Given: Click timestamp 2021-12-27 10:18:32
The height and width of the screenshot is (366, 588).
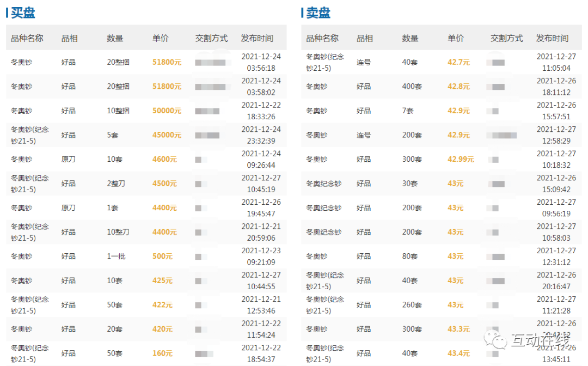Looking at the screenshot, I should (556, 160).
